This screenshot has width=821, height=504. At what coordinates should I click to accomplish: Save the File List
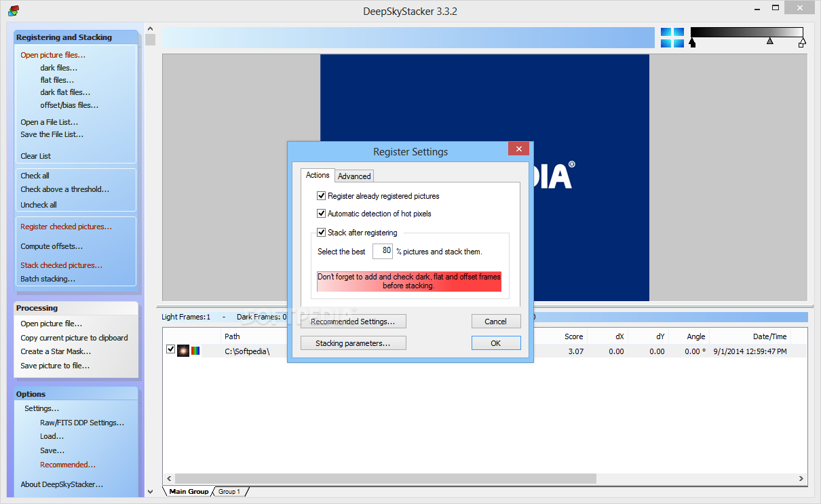(x=52, y=134)
